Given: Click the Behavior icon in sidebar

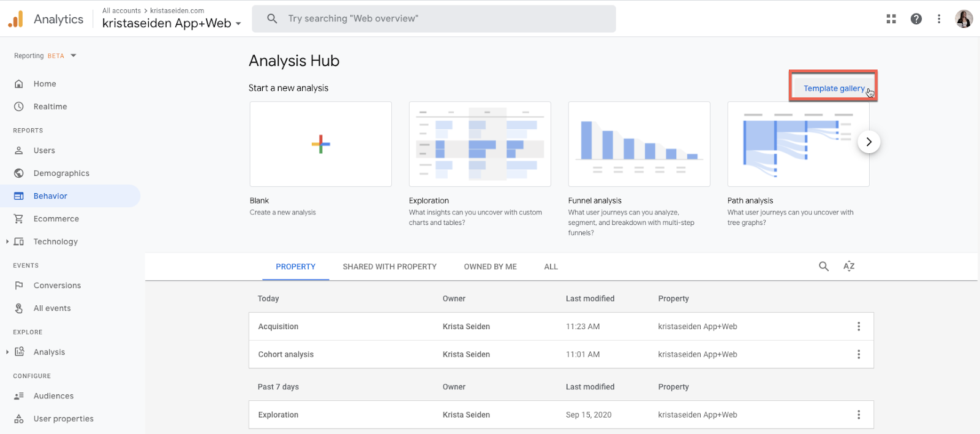Looking at the screenshot, I should pyautogui.click(x=19, y=196).
